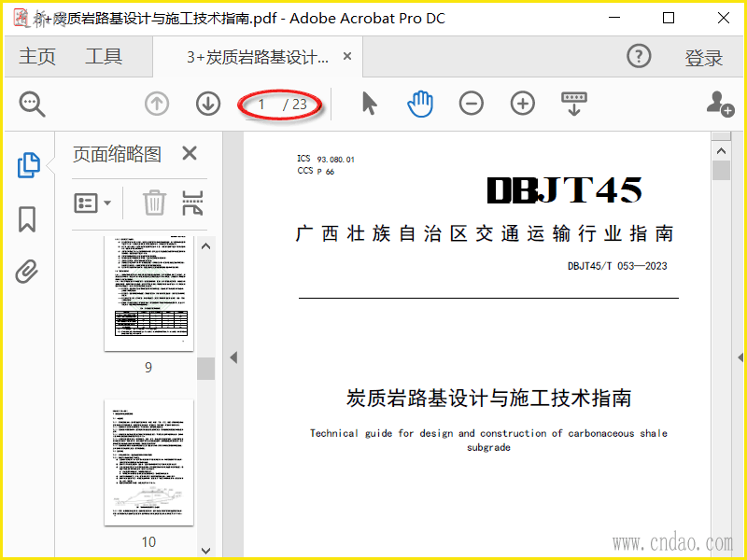Screen dimensions: 747x560
Task: Click the document scroll-up arrow
Action: (x=721, y=151)
